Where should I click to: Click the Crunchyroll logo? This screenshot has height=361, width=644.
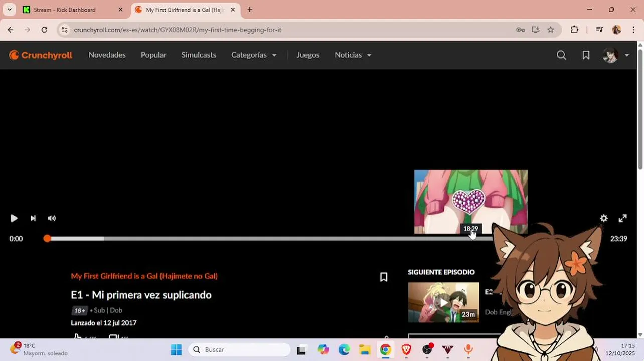click(x=41, y=55)
